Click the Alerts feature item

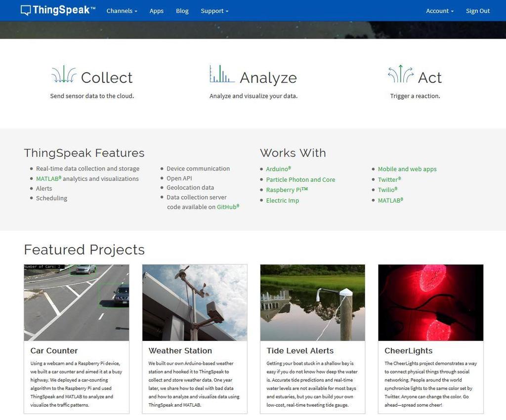(44, 188)
